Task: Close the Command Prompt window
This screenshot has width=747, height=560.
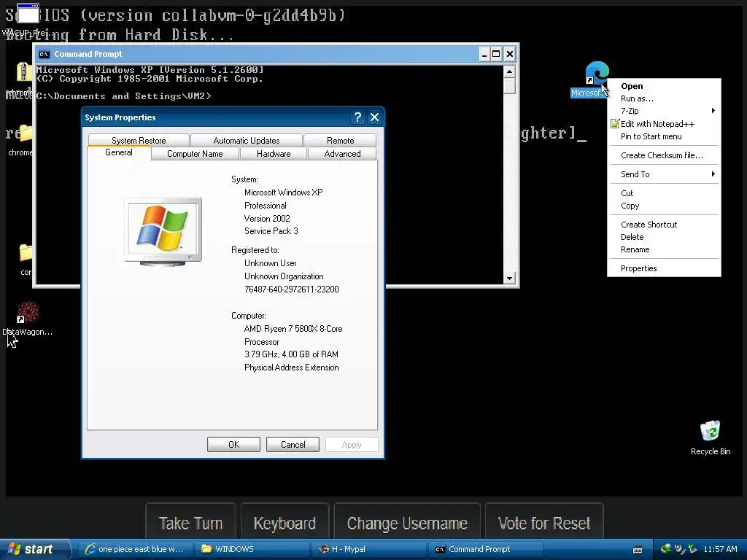Action: [510, 54]
